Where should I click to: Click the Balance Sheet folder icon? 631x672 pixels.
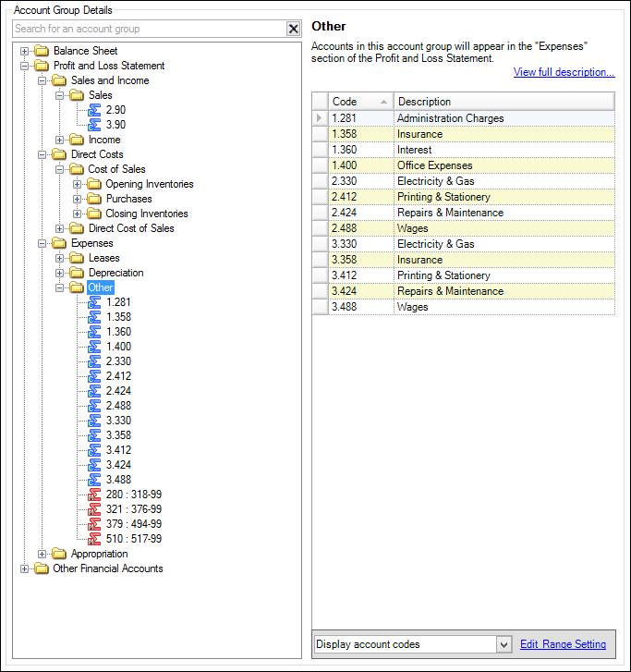point(42,51)
